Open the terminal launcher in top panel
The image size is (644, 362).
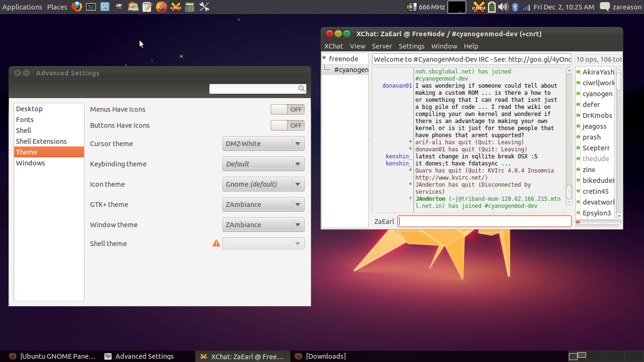[x=91, y=7]
